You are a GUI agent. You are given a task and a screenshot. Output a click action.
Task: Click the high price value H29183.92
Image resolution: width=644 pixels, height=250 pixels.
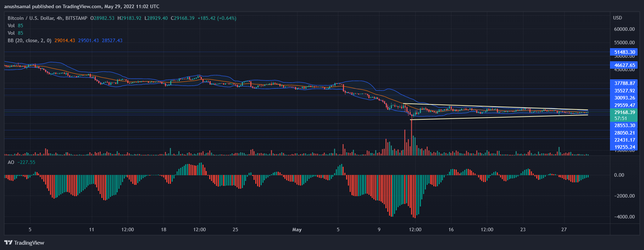pyautogui.click(x=129, y=18)
